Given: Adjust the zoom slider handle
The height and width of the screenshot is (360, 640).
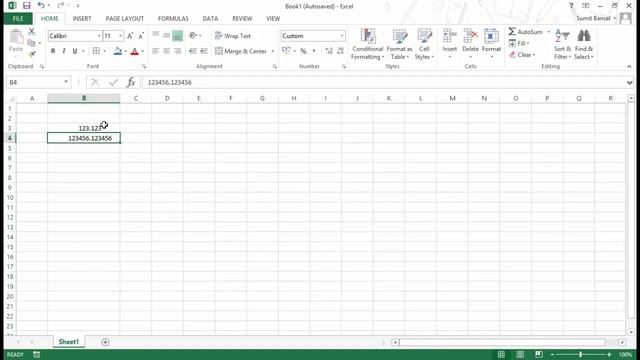Looking at the screenshot, I should (580, 354).
